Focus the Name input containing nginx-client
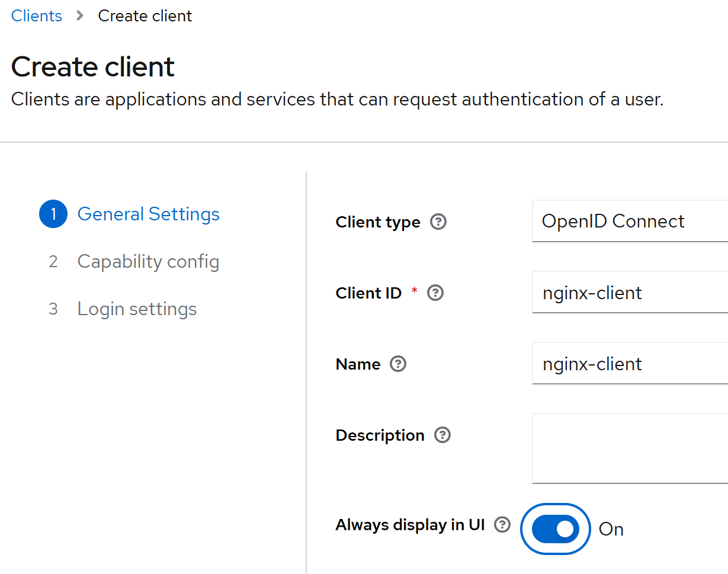The height and width of the screenshot is (574, 728). pyautogui.click(x=630, y=363)
